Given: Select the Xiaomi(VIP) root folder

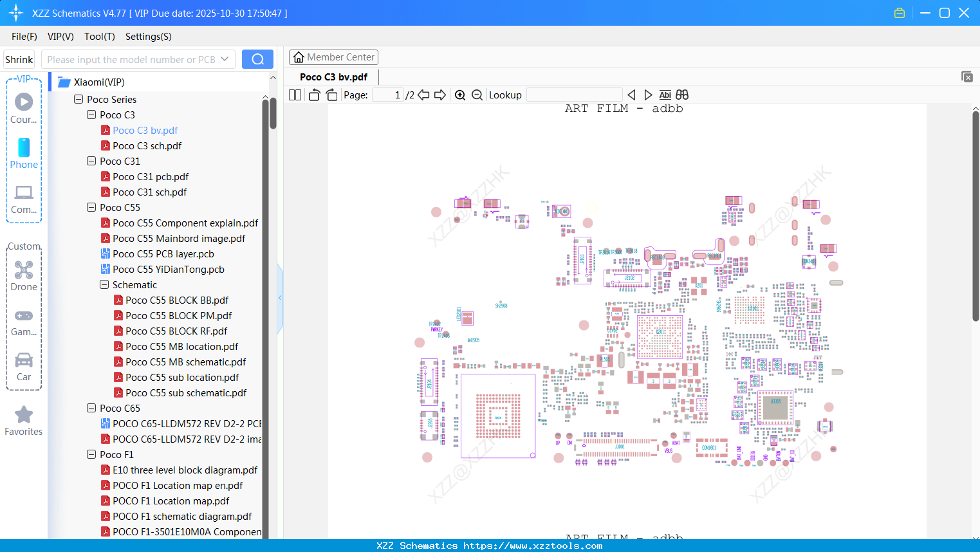Looking at the screenshot, I should (99, 82).
